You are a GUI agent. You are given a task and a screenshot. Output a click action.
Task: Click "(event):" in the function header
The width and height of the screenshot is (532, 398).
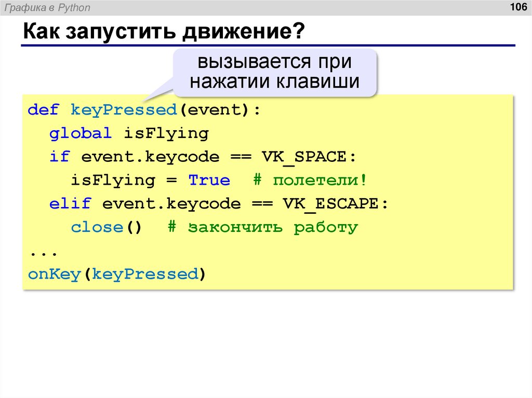pos(220,110)
